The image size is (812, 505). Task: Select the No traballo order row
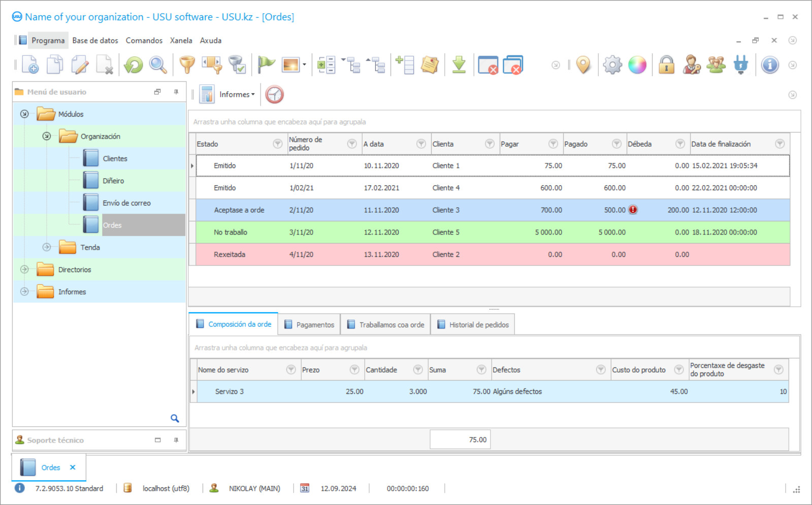coord(493,232)
